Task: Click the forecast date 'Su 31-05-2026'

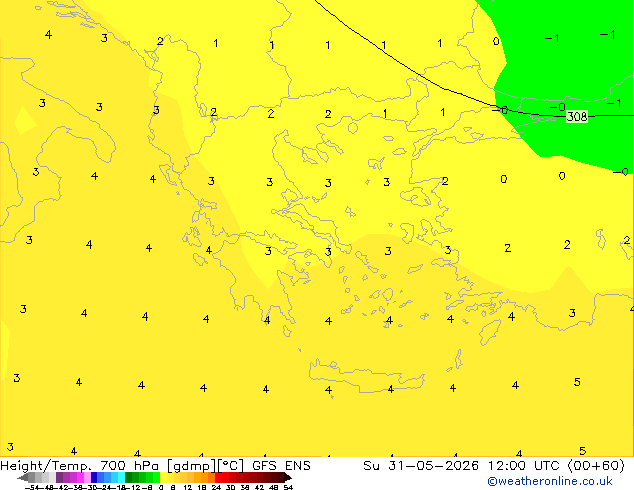Action: click(421, 466)
